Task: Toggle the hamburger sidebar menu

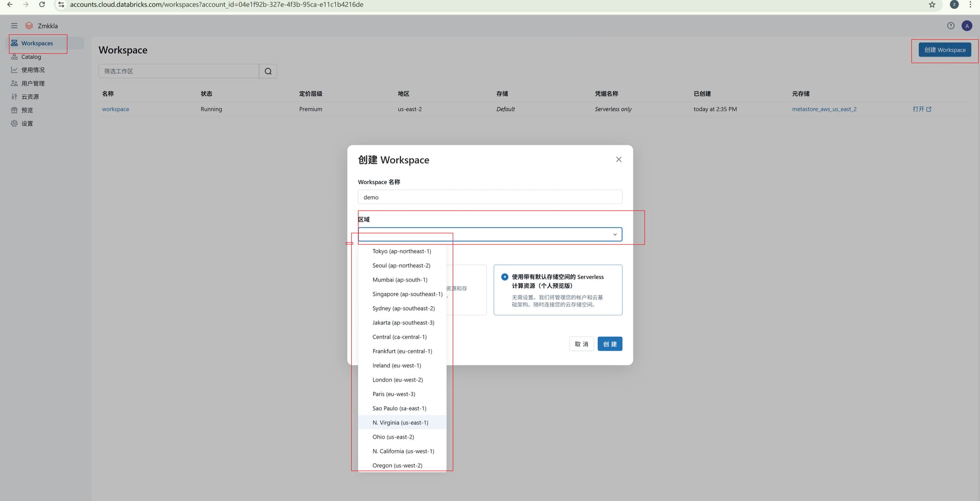Action: [x=14, y=26]
